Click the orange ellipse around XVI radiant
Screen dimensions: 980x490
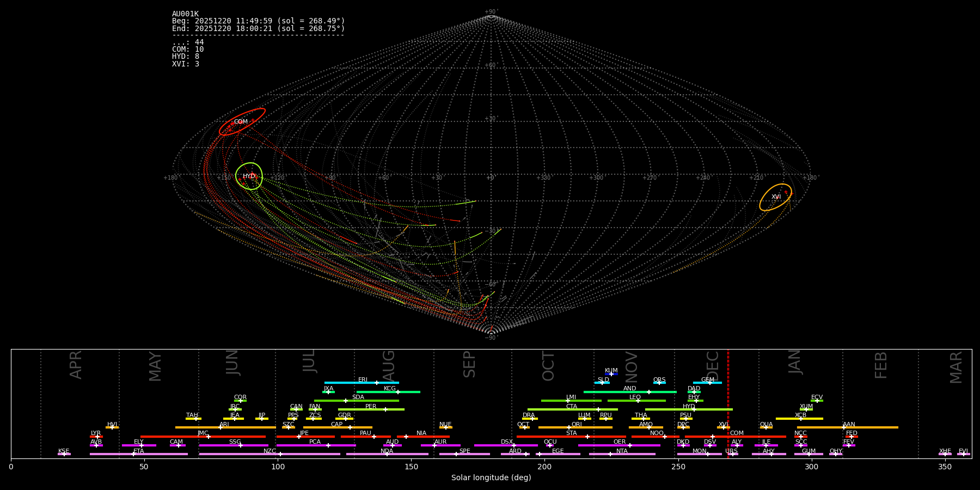click(776, 197)
